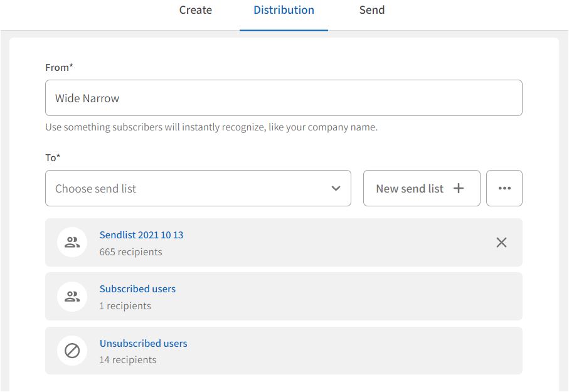Open the three-dot more options menu
Screen dimensions: 569x392
point(504,188)
